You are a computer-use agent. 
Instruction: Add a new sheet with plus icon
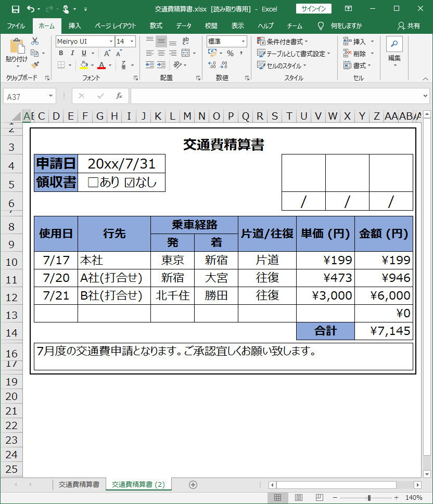click(193, 484)
